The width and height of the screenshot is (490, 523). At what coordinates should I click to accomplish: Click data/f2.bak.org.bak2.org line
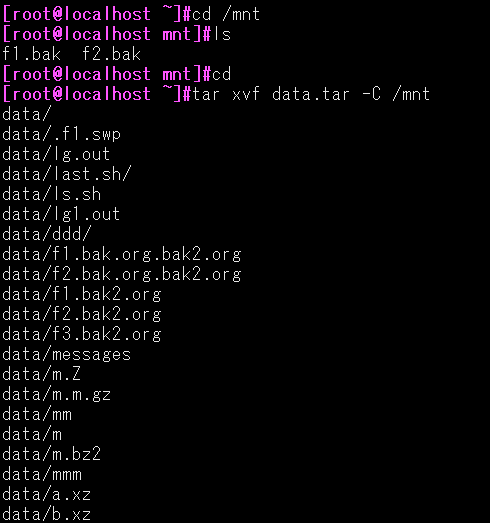click(122, 275)
